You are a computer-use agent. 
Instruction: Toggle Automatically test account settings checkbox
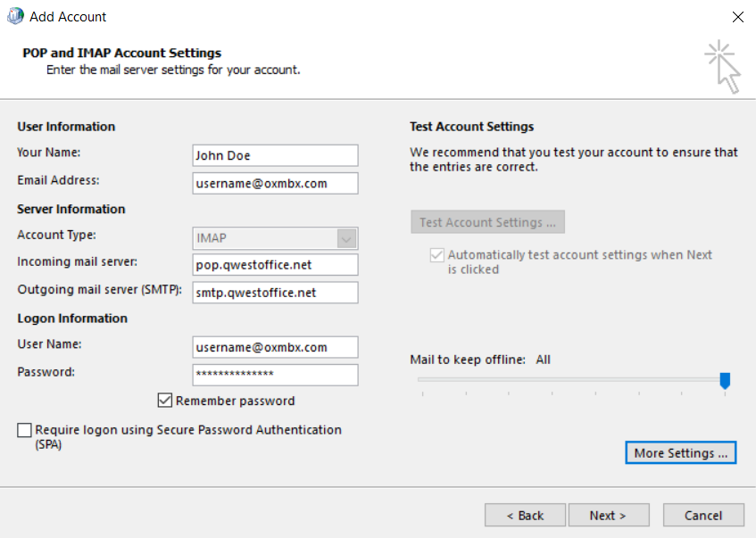pos(437,254)
